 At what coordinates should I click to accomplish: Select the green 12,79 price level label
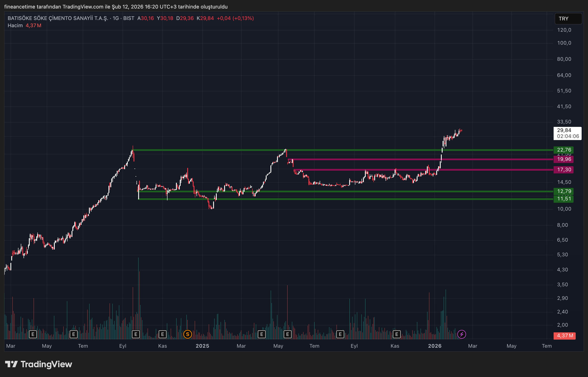[564, 191]
